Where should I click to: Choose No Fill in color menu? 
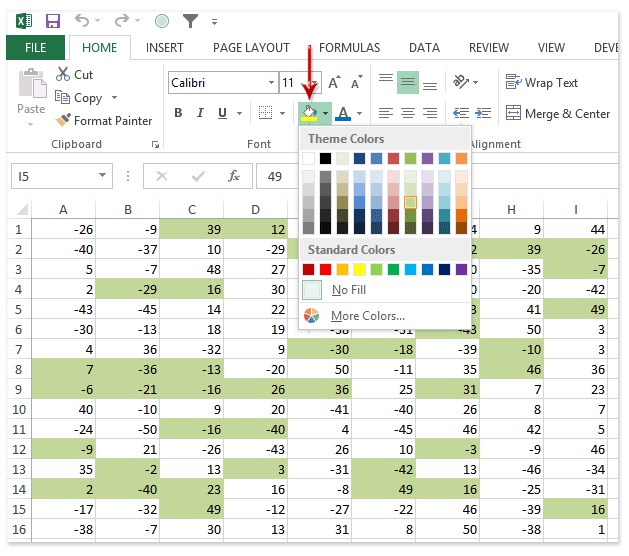coord(348,290)
